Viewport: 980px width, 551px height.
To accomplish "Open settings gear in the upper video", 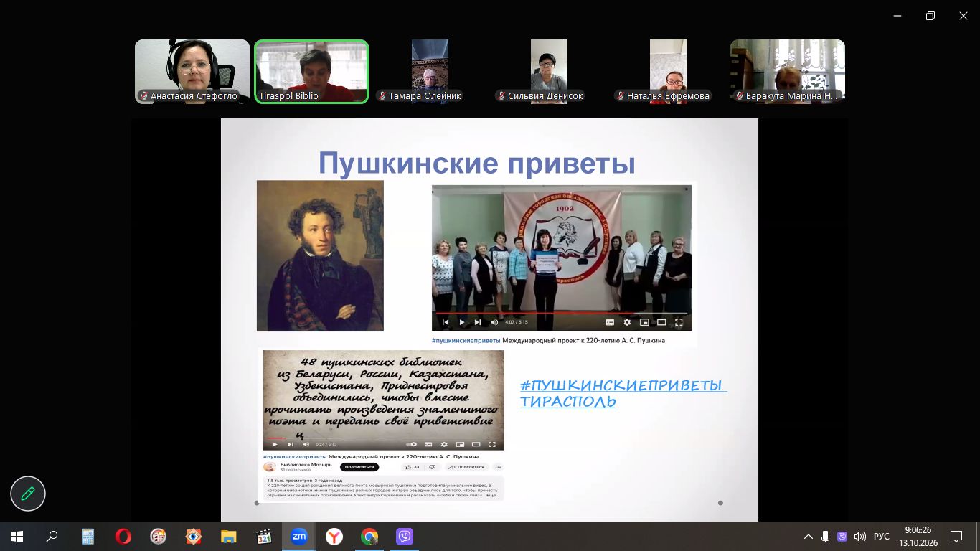I will click(x=627, y=322).
